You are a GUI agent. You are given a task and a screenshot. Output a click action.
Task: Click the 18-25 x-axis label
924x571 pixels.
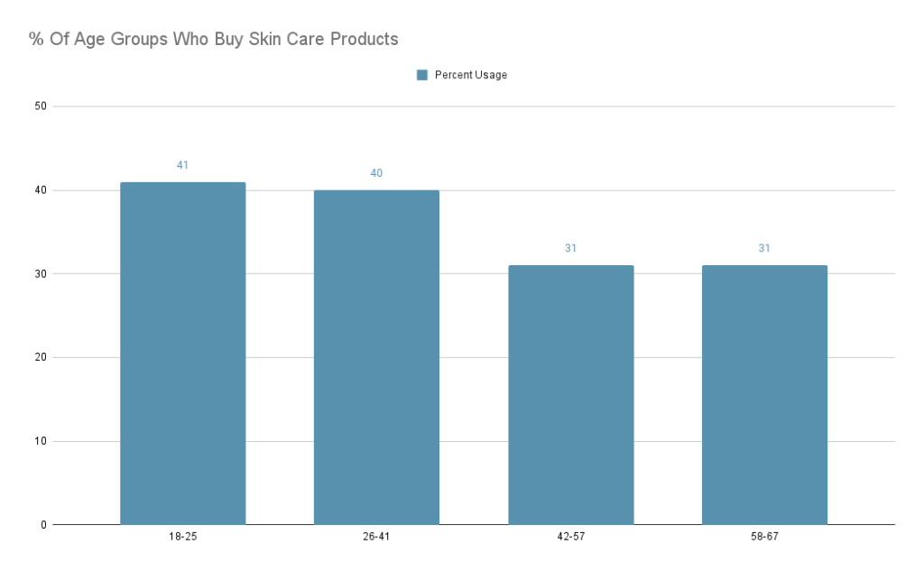click(x=182, y=537)
